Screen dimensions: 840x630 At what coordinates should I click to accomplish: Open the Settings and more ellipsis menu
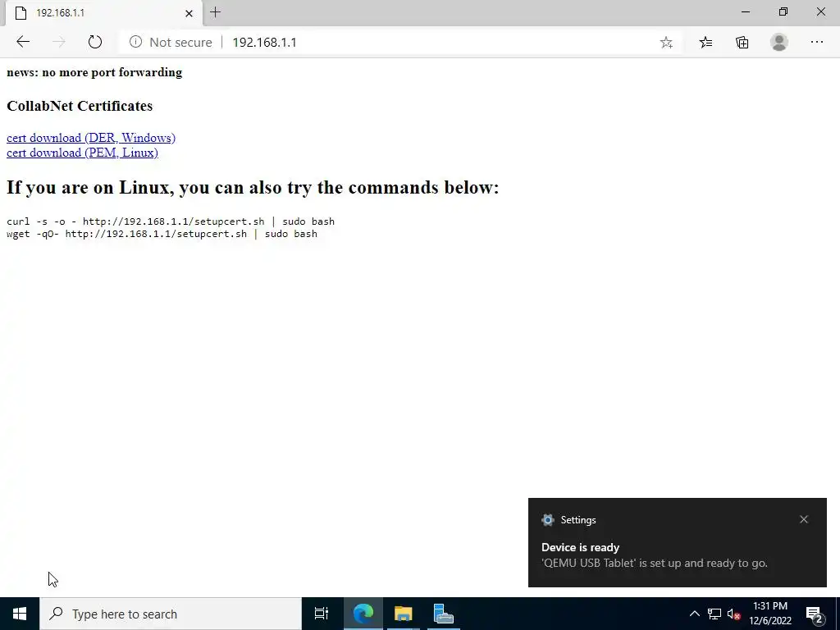tap(816, 42)
